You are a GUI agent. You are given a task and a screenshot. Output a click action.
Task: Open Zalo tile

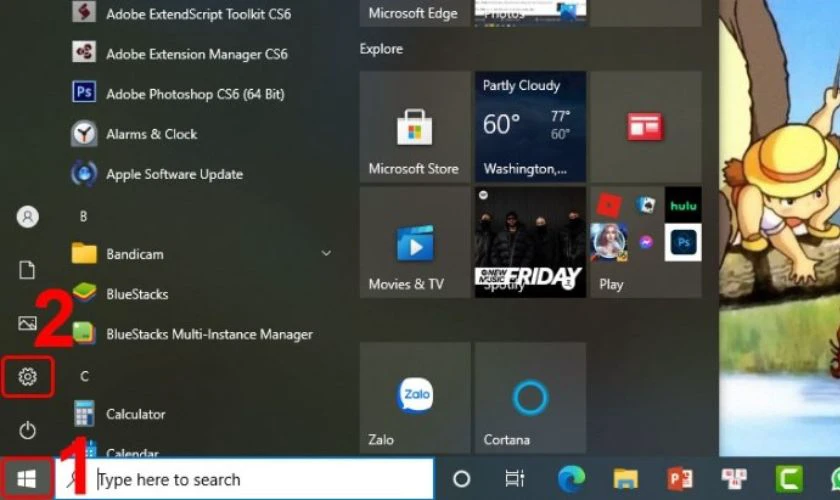tap(415, 398)
